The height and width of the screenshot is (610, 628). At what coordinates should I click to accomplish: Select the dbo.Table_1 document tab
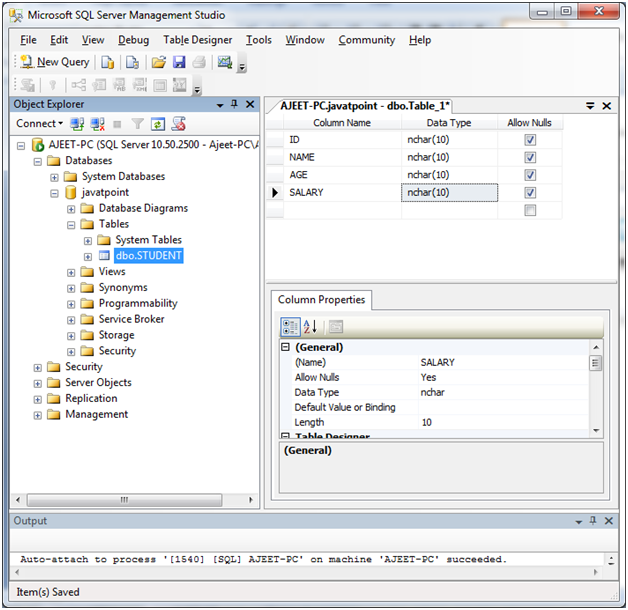[364, 106]
